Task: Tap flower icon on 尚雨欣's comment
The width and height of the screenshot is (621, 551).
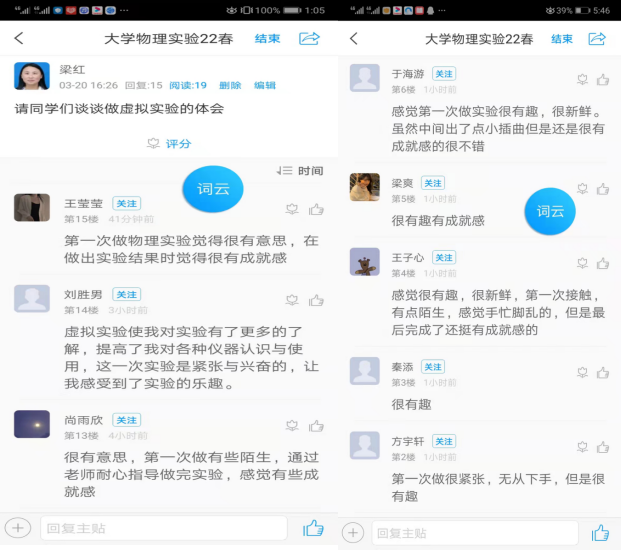Action: [x=292, y=426]
